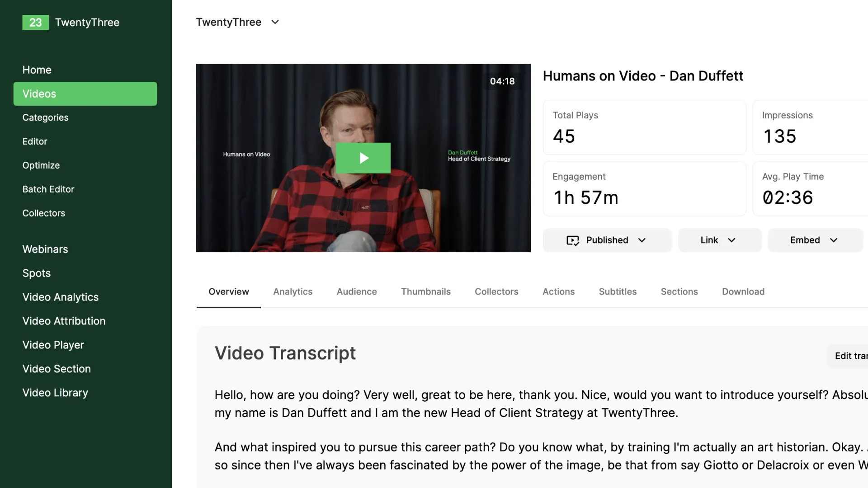Click the Edit transcript button
The image size is (868, 488).
[848, 356]
